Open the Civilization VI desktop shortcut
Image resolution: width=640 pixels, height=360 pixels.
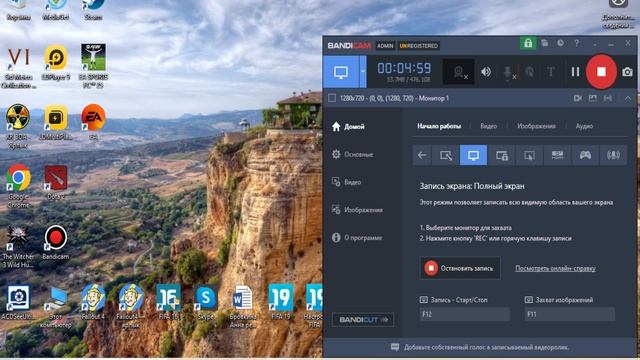[x=18, y=67]
